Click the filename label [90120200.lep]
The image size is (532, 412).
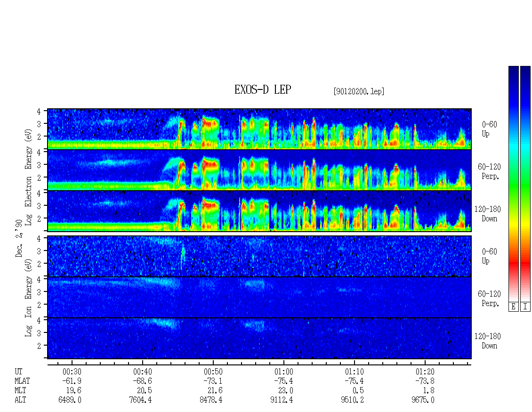[359, 91]
